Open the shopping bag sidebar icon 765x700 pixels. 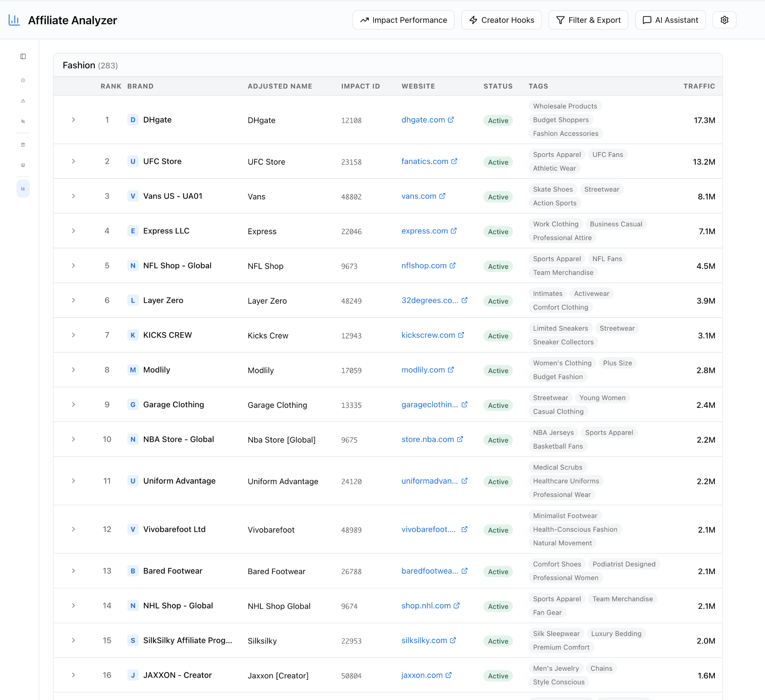tap(23, 145)
